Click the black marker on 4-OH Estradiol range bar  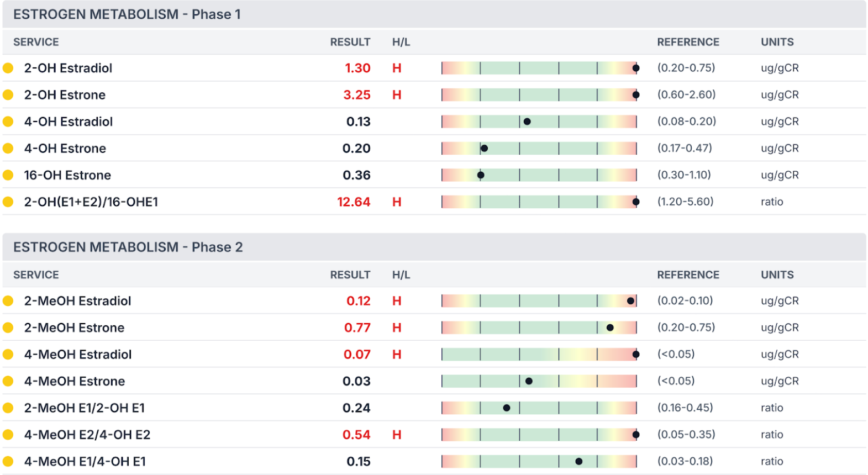click(x=527, y=122)
